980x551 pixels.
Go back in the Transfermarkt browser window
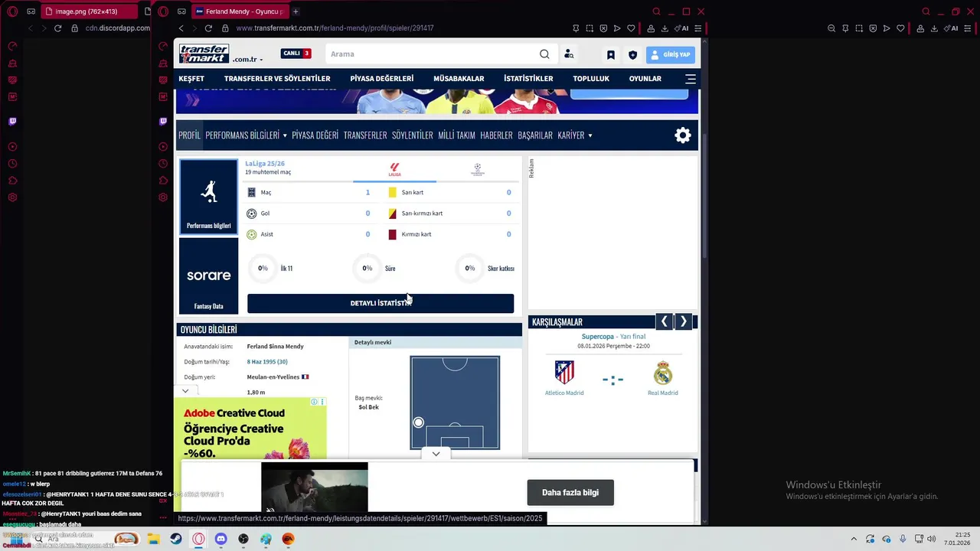181,28
